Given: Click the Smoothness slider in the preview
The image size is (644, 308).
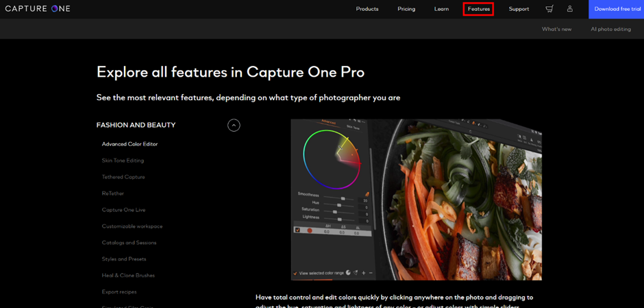Looking at the screenshot, I should point(339,199).
